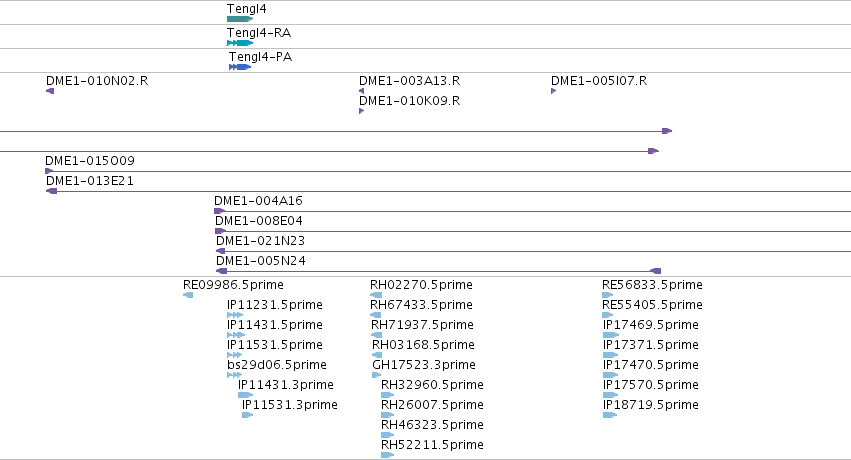This screenshot has width=851, height=460.
Task: Click the RH02270.5prime label
Action: click(421, 285)
